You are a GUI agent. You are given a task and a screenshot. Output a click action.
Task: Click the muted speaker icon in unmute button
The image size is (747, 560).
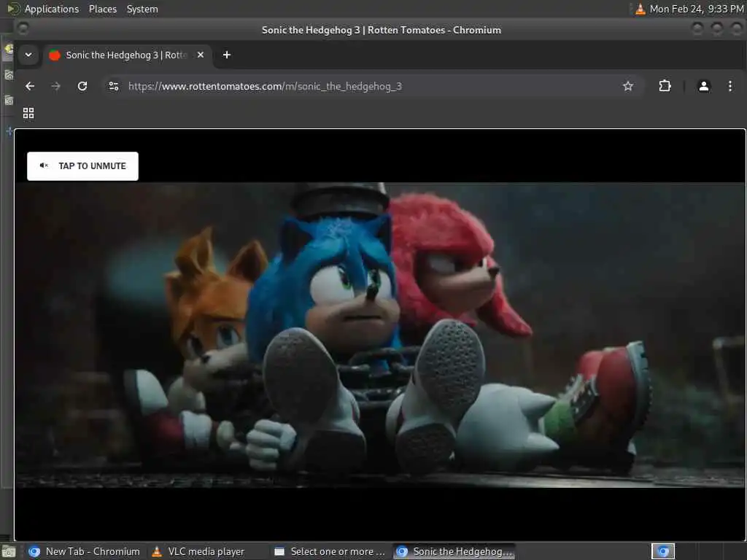pyautogui.click(x=44, y=166)
